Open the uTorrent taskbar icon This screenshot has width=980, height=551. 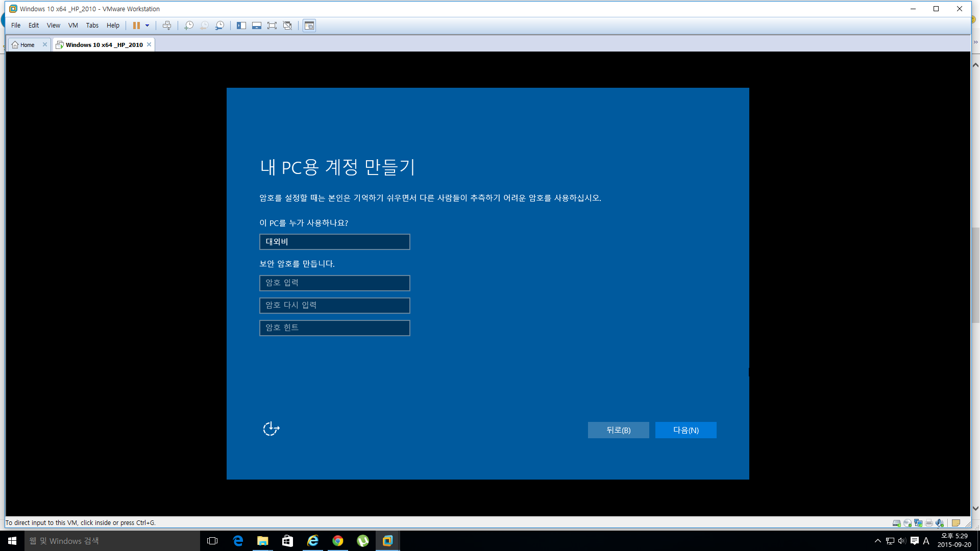(363, 541)
